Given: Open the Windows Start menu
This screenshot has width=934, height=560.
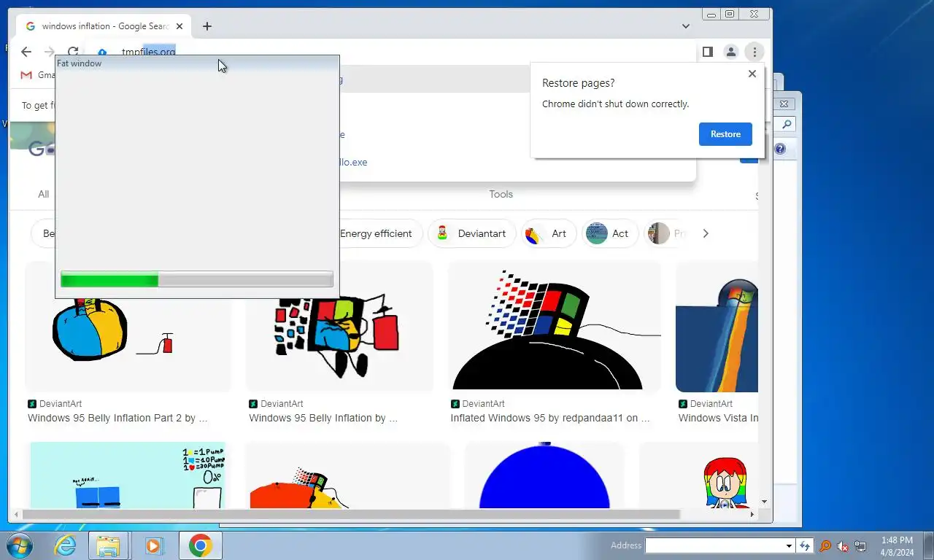Looking at the screenshot, I should point(18,545).
